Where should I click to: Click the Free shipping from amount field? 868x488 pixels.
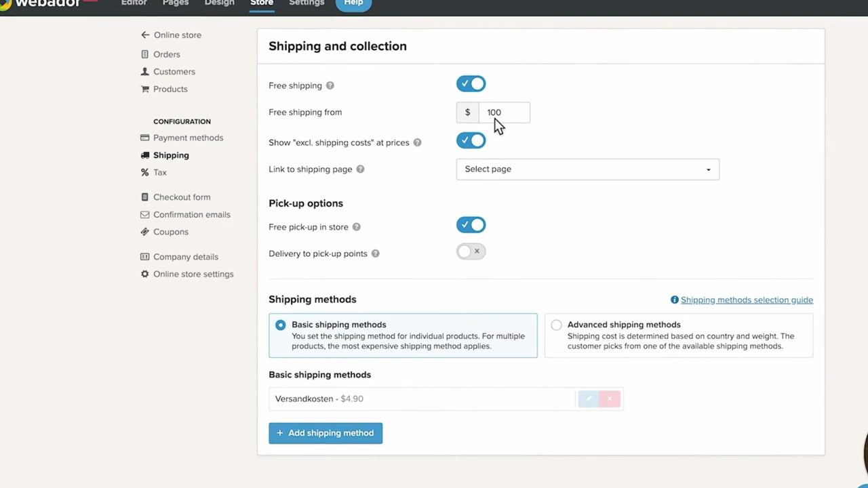coord(504,113)
